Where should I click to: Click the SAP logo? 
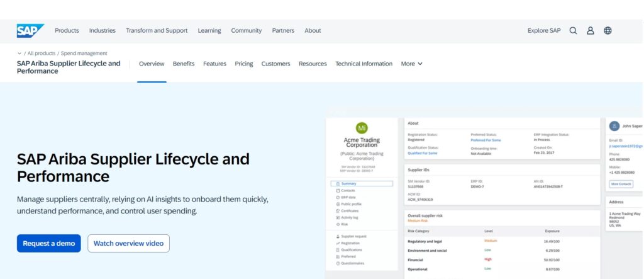[x=30, y=30]
